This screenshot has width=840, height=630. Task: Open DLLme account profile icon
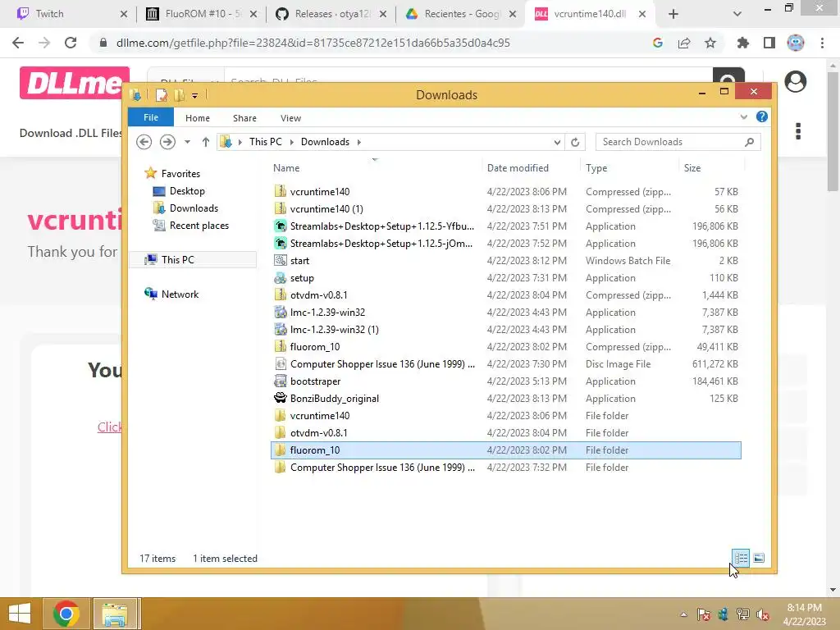click(x=795, y=81)
